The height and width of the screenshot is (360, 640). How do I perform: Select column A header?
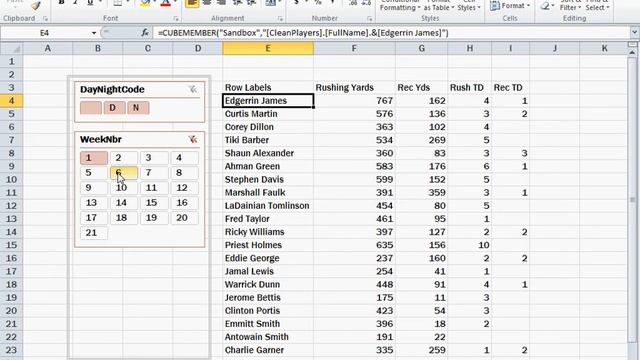coord(48,49)
